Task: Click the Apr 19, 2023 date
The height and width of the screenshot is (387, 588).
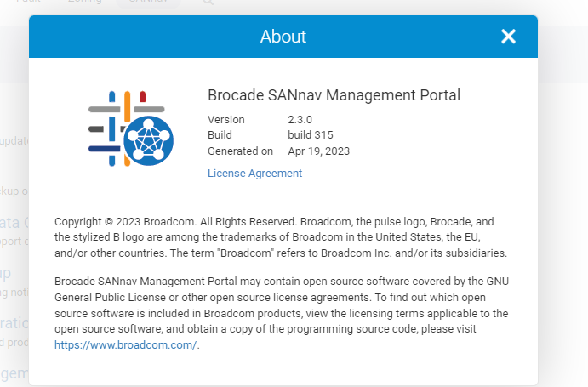Action: [x=319, y=151]
